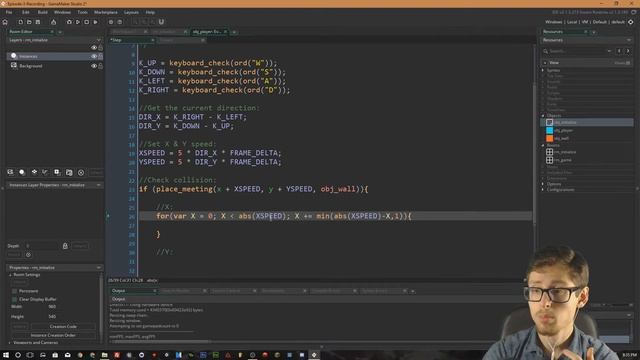Open the Resources panel dropdown arrow

click(628, 40)
